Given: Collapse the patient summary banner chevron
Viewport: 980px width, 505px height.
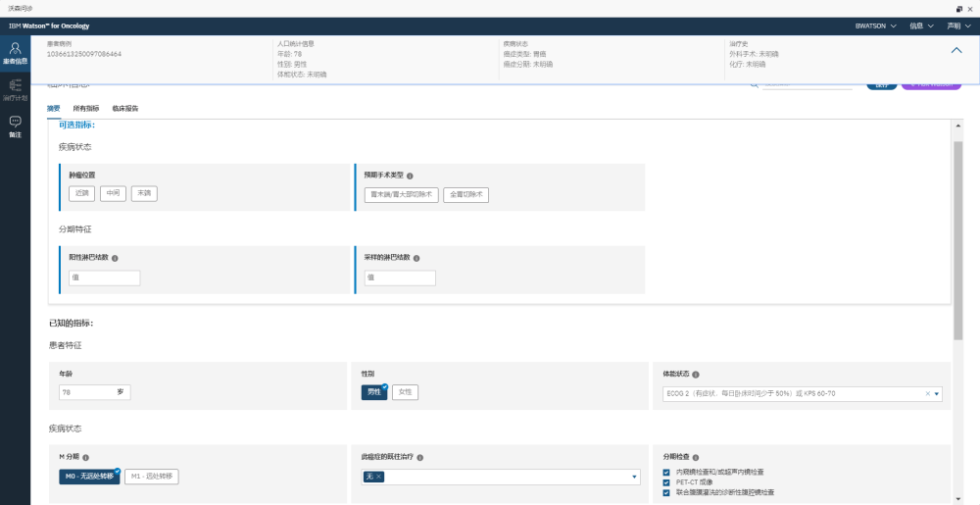Looking at the screenshot, I should (956, 52).
